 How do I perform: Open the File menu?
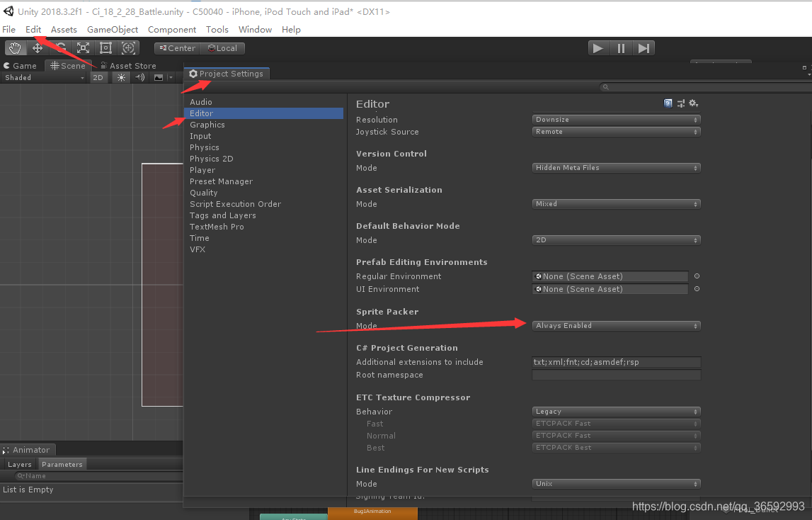(8, 30)
